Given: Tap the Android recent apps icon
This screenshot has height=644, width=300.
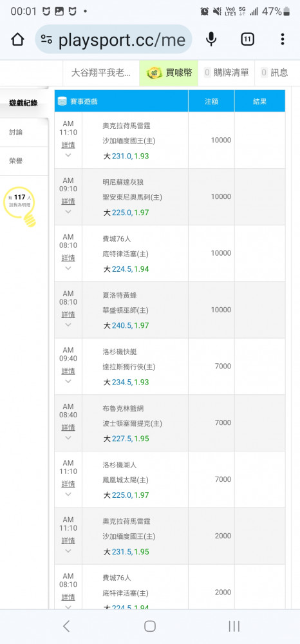Looking at the screenshot, I should 234,626.
